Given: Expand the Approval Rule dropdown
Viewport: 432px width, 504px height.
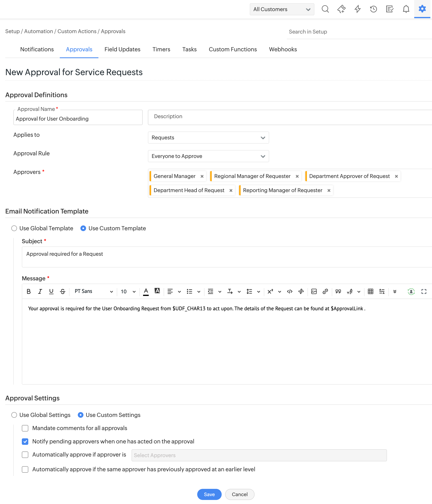Looking at the screenshot, I should point(208,156).
